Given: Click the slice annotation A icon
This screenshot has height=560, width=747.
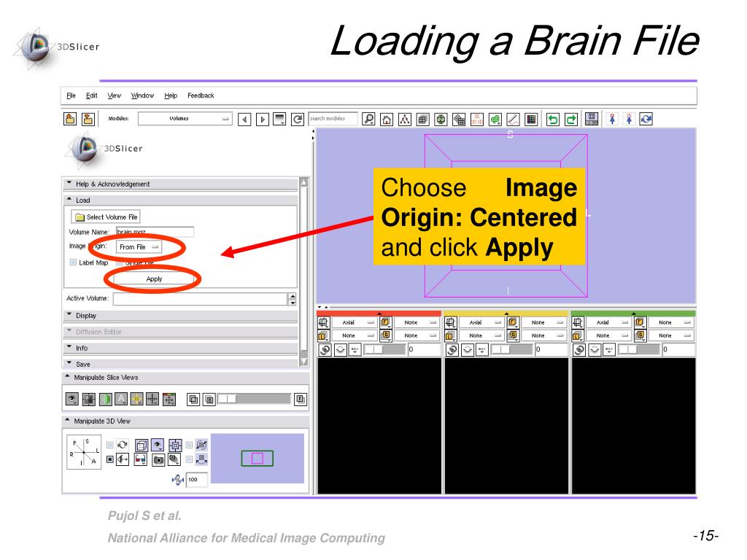Looking at the screenshot, I should click(x=121, y=399).
